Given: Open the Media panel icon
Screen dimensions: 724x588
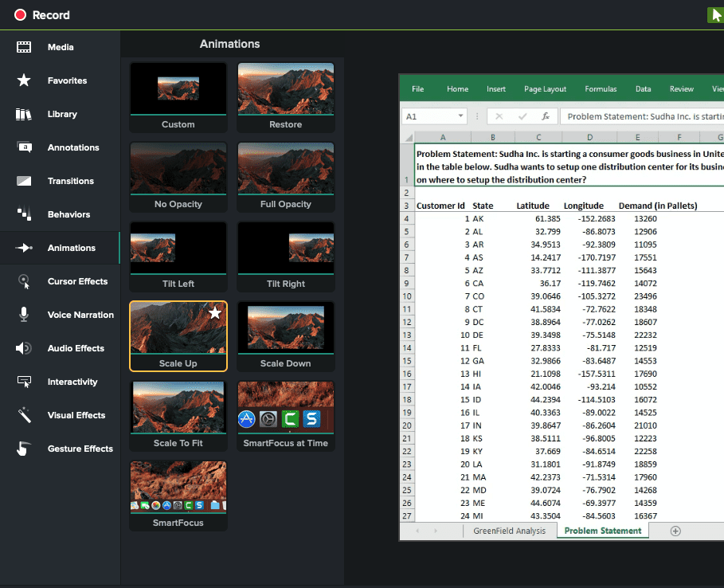Looking at the screenshot, I should (24, 47).
